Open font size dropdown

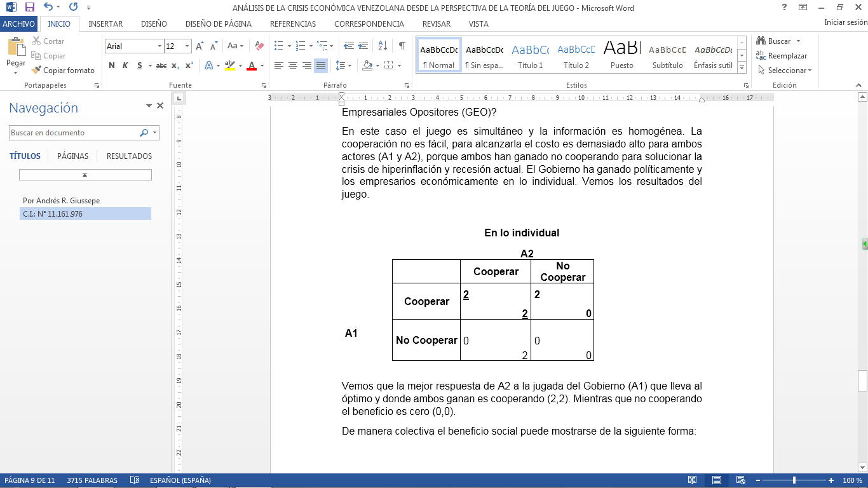point(187,46)
